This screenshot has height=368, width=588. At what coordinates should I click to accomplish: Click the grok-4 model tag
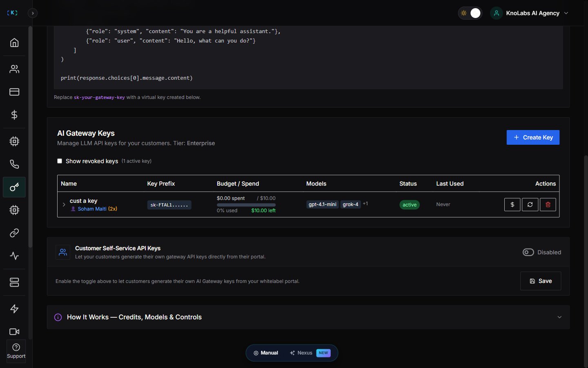click(350, 204)
